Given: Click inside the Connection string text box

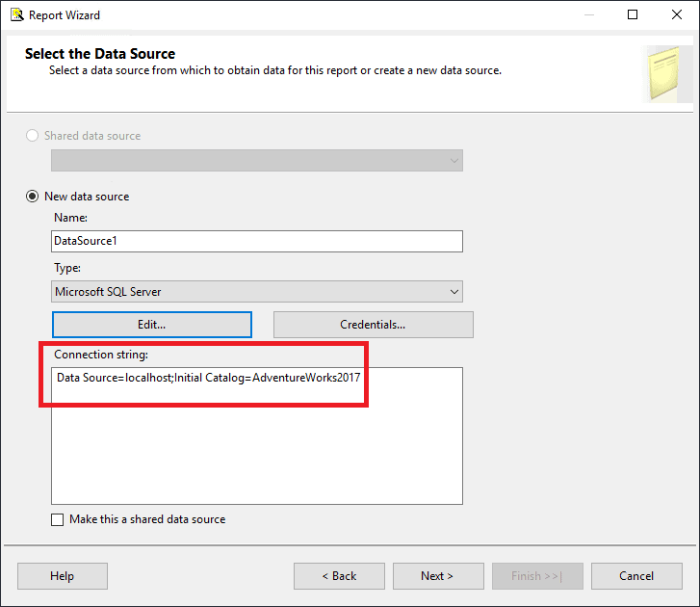Looking at the screenshot, I should 257,435.
